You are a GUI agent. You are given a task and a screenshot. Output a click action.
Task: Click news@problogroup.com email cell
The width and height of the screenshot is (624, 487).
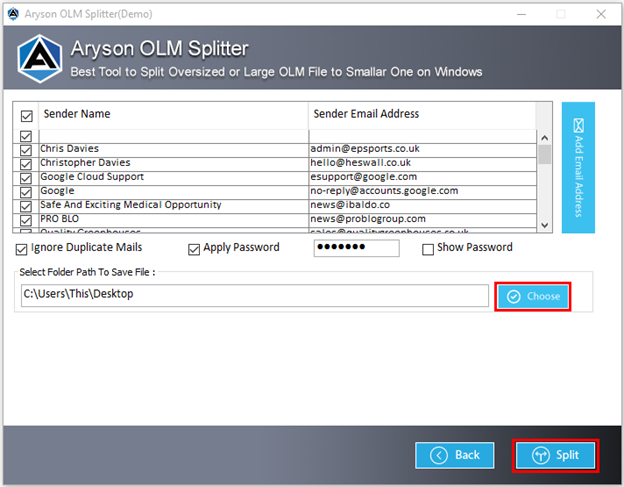tap(423, 219)
